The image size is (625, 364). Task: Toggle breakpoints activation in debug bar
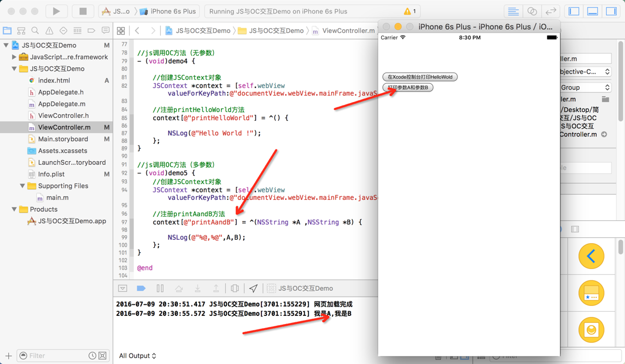141,288
